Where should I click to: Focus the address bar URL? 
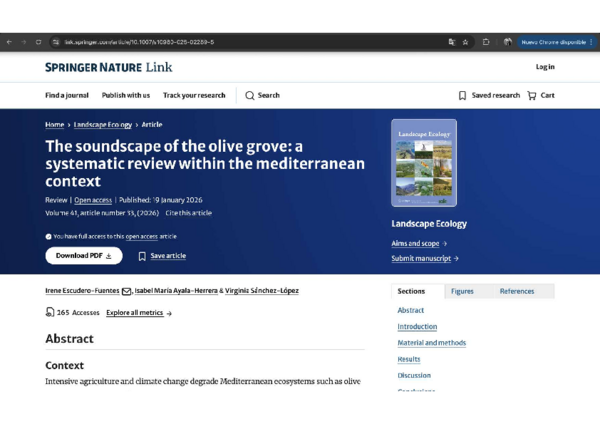(x=139, y=42)
